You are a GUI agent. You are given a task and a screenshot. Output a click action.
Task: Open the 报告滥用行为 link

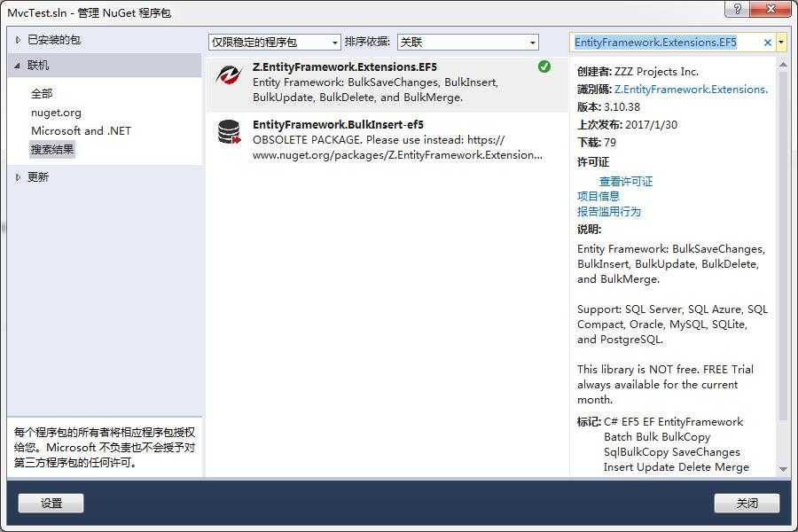tap(608, 212)
